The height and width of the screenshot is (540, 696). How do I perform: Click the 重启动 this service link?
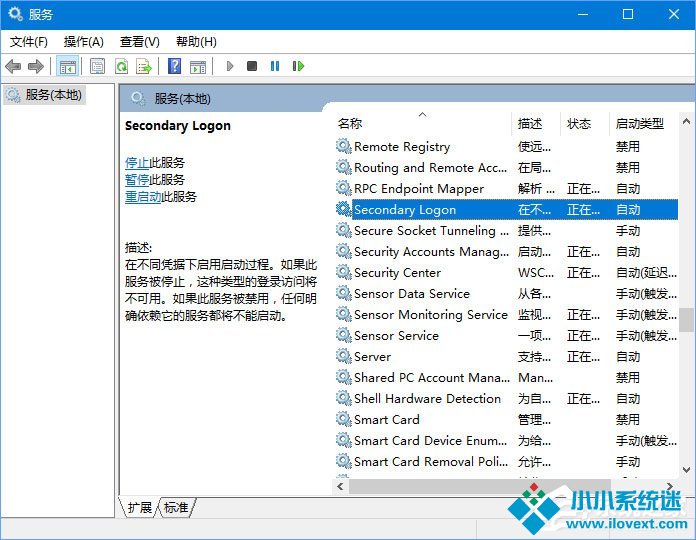click(x=143, y=196)
